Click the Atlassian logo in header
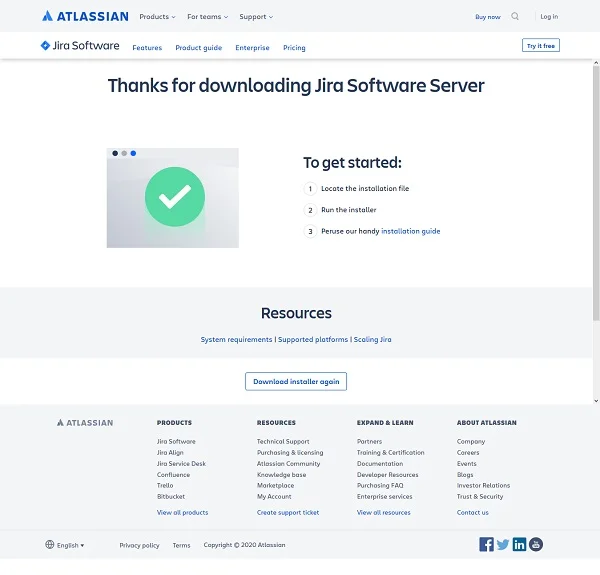Image resolution: width=600 pixels, height=575 pixels. click(85, 16)
